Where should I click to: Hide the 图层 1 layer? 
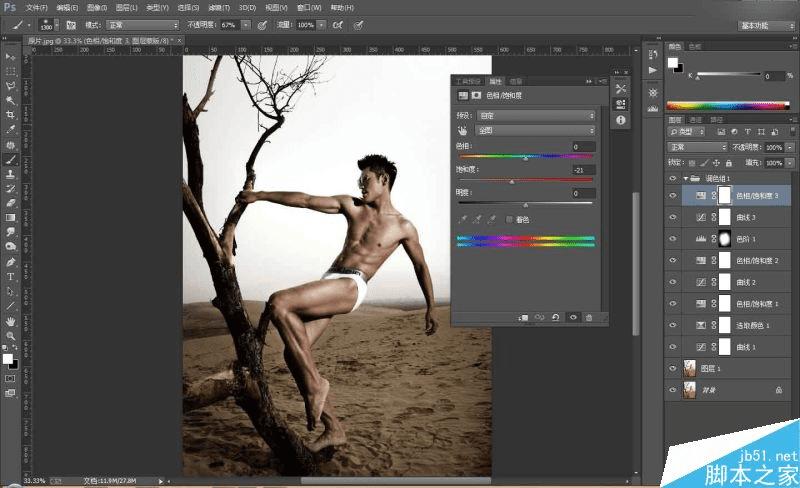point(672,368)
